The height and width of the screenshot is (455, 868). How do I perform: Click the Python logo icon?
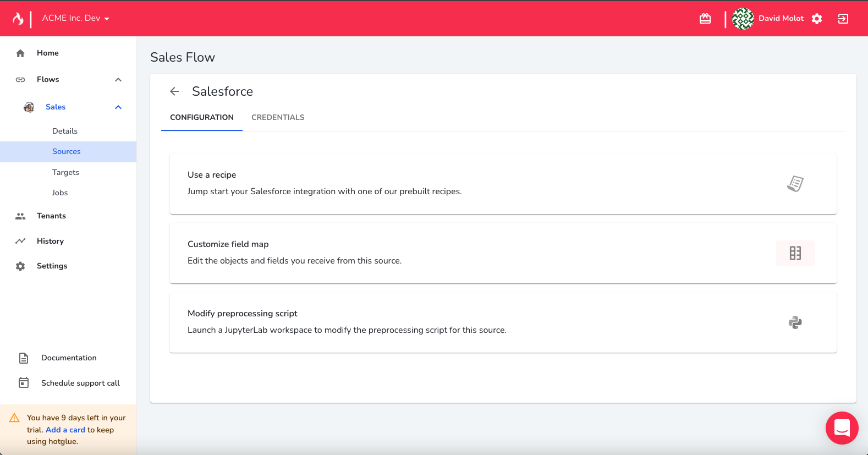pos(795,322)
